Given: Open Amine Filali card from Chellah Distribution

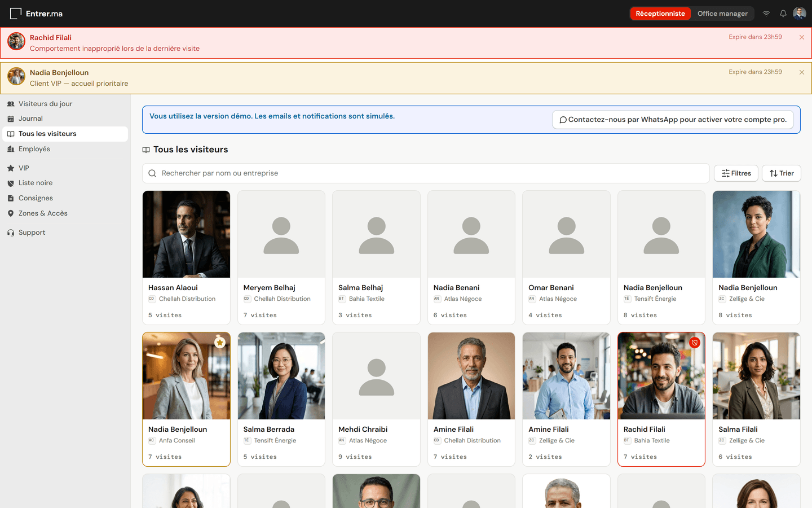Looking at the screenshot, I should tap(471, 399).
